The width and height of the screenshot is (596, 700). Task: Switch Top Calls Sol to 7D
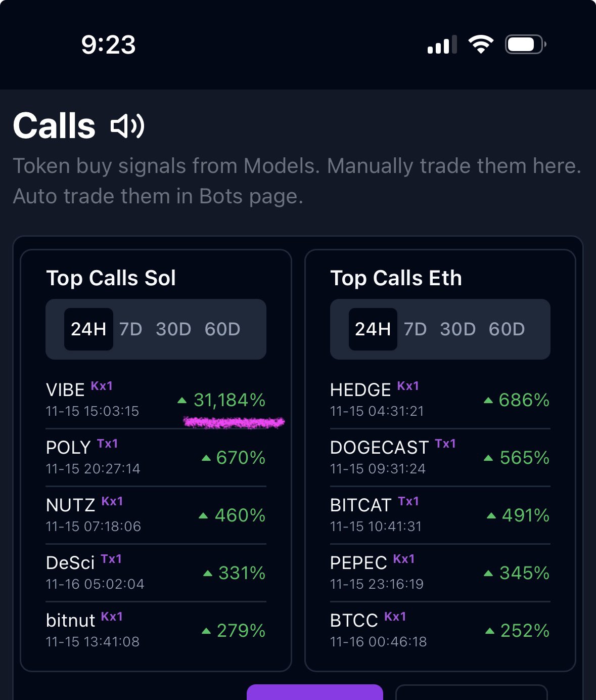pyautogui.click(x=131, y=329)
